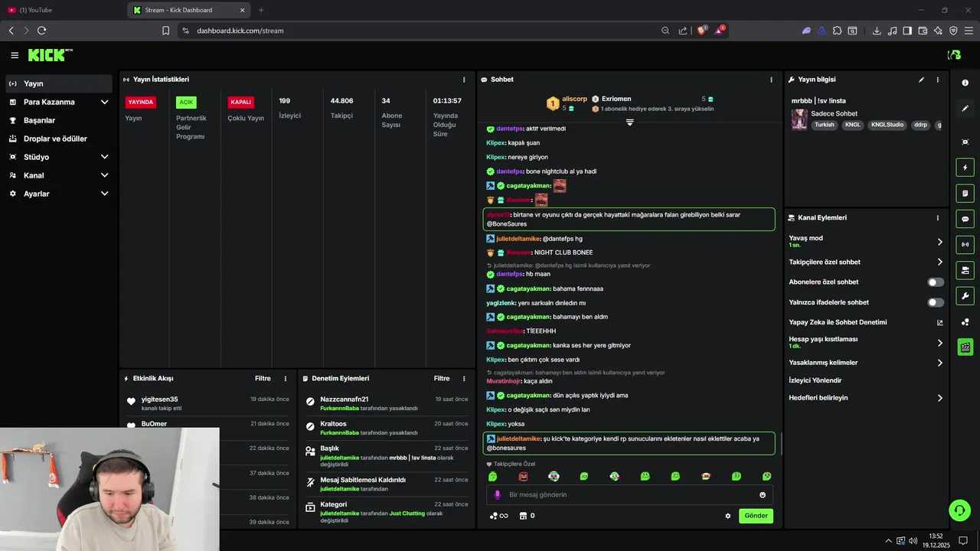Open Yayın bilgisi panel three-dot menu
The width and height of the screenshot is (980, 551).
(938, 80)
